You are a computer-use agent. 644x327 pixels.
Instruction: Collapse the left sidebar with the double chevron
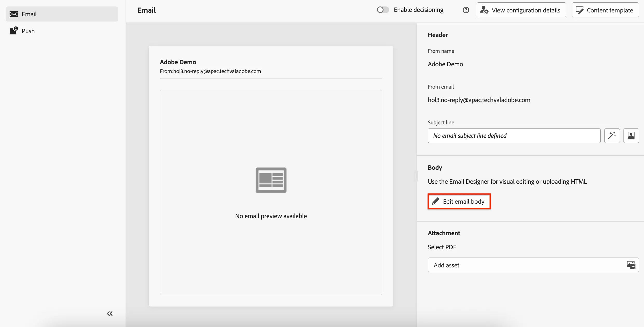(110, 314)
